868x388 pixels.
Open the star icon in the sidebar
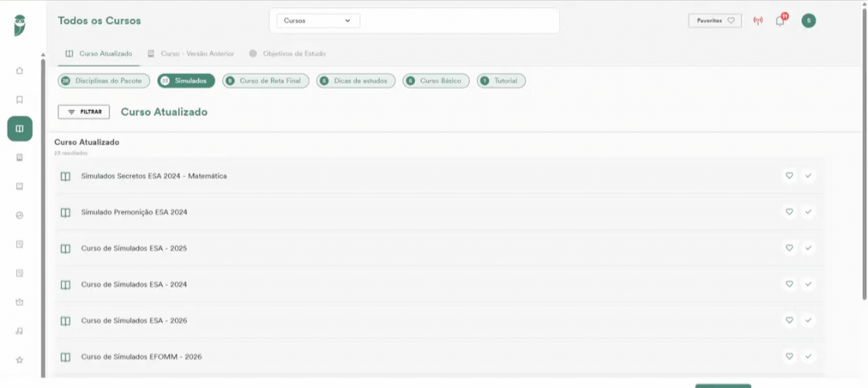click(x=19, y=360)
